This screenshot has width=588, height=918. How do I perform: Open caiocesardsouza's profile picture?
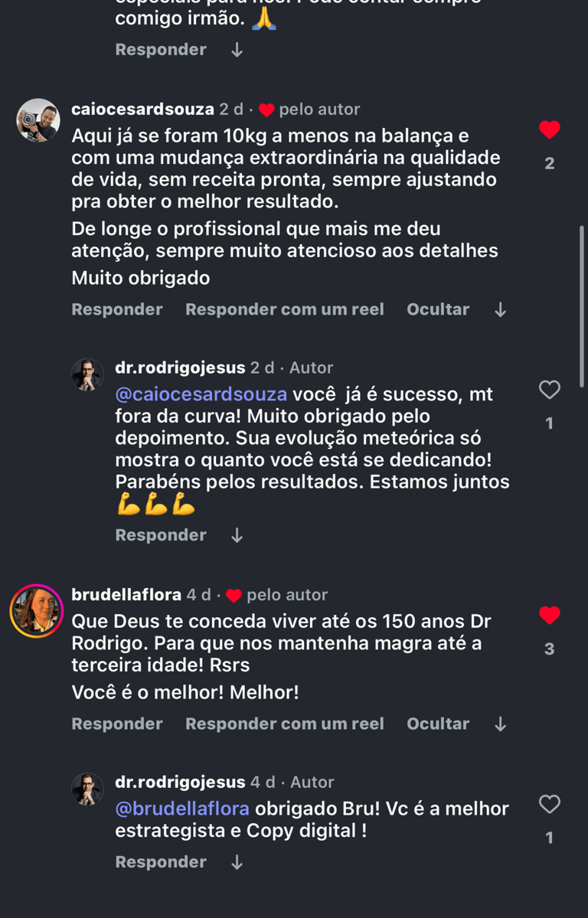(38, 120)
